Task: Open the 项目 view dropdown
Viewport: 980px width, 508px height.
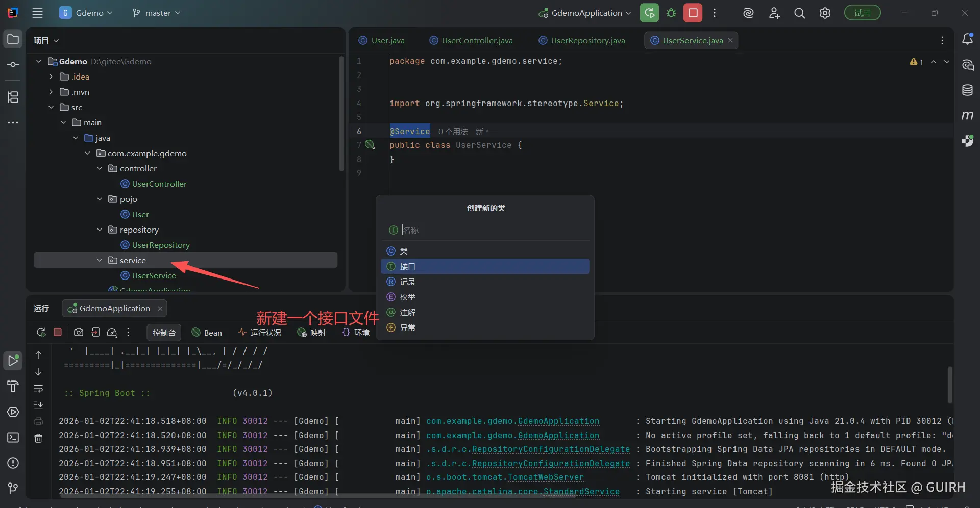Action: [46, 40]
